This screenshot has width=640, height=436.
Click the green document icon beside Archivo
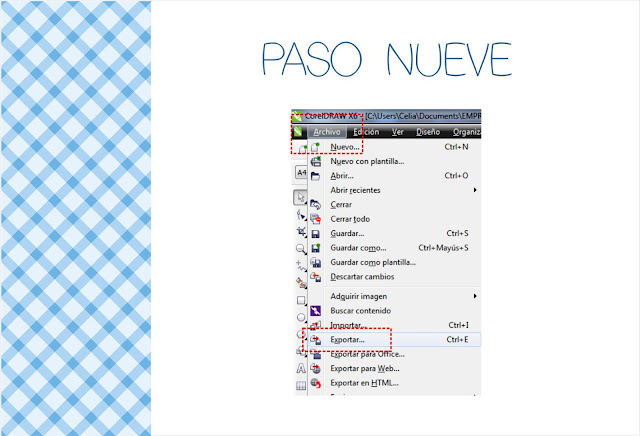298,132
